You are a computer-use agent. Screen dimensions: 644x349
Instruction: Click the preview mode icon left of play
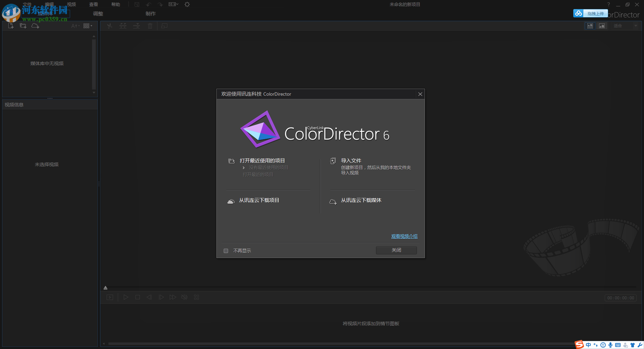point(110,297)
